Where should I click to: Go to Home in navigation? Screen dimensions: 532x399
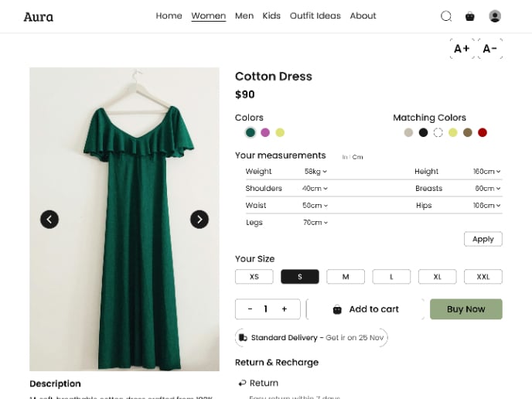point(169,15)
